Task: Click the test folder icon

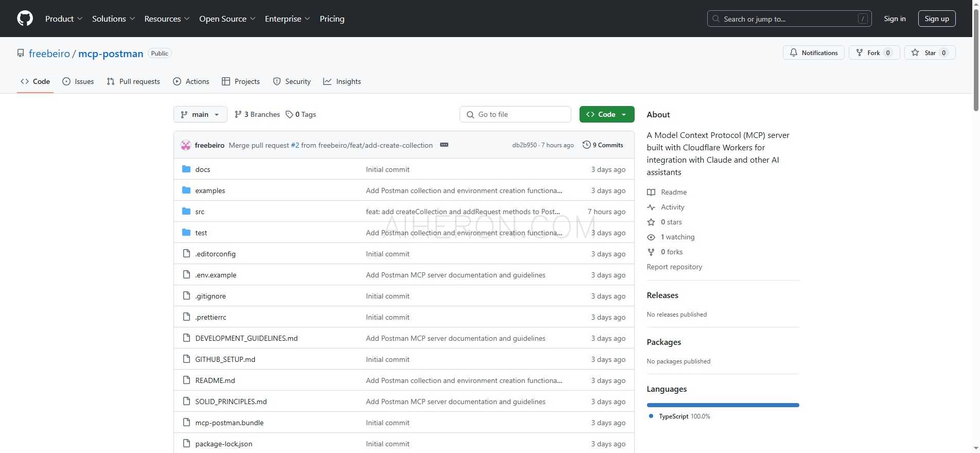Action: [x=186, y=232]
